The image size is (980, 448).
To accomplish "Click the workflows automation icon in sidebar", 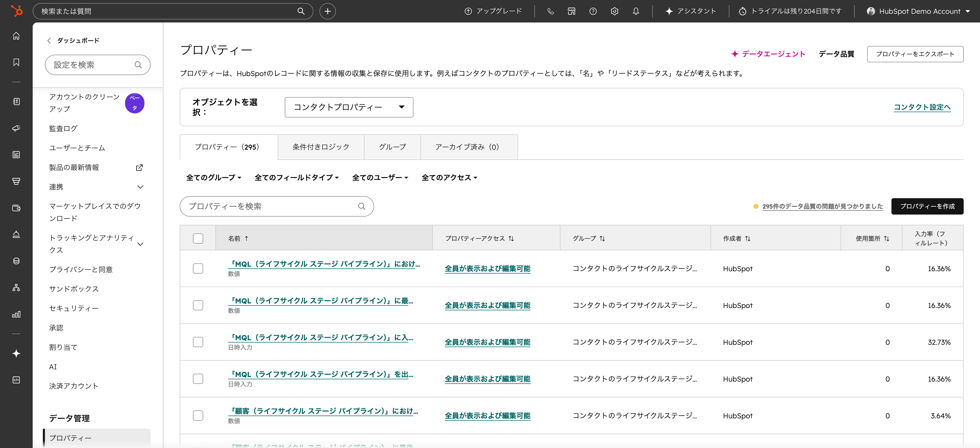I will pyautogui.click(x=16, y=287).
